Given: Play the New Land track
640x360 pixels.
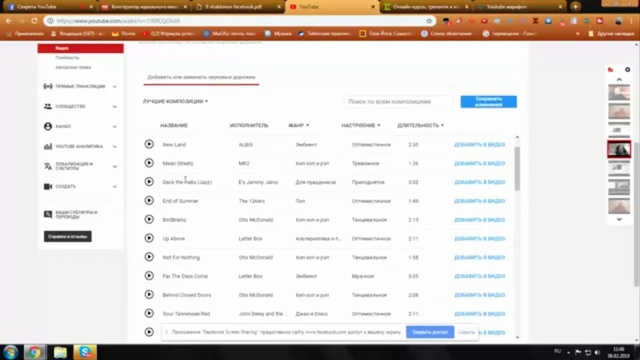Looking at the screenshot, I should 149,144.
